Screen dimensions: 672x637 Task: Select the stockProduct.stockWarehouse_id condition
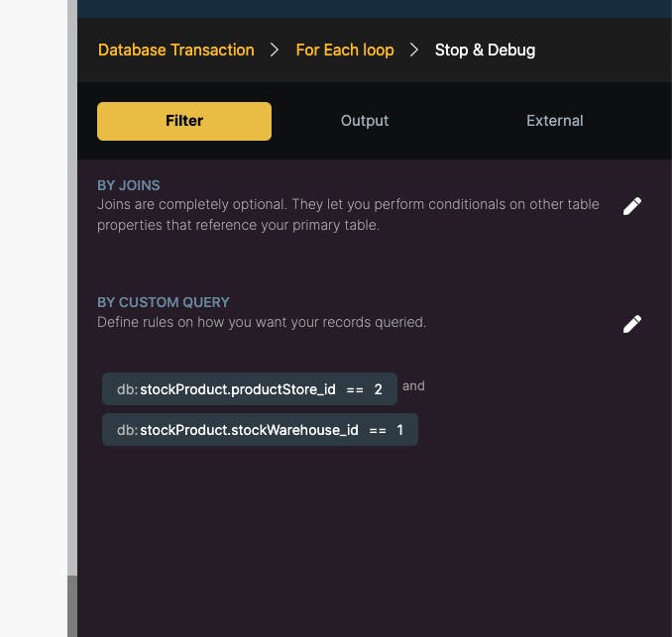coord(260,430)
